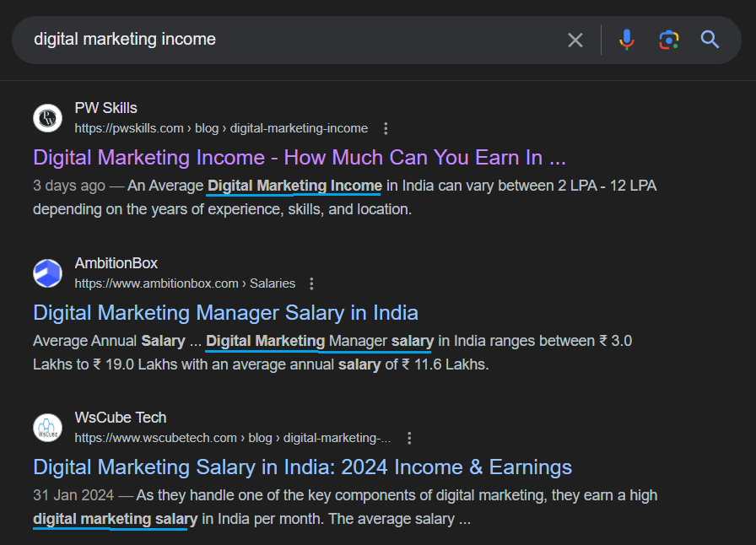This screenshot has height=545, width=756.
Task: Open the PW Skills article about digital marketing income
Action: 298,157
